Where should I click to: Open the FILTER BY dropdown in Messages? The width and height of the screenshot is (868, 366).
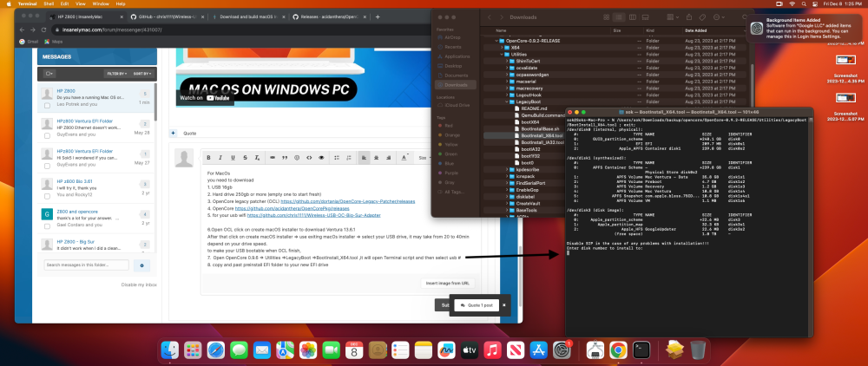coord(117,74)
